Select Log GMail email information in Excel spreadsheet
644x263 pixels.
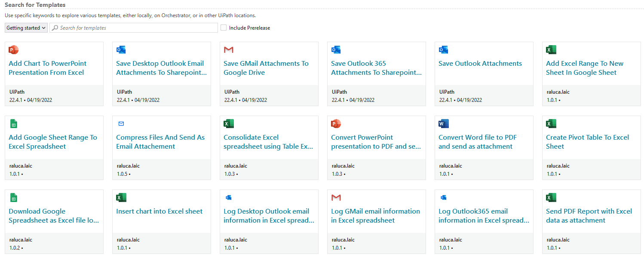click(375, 216)
